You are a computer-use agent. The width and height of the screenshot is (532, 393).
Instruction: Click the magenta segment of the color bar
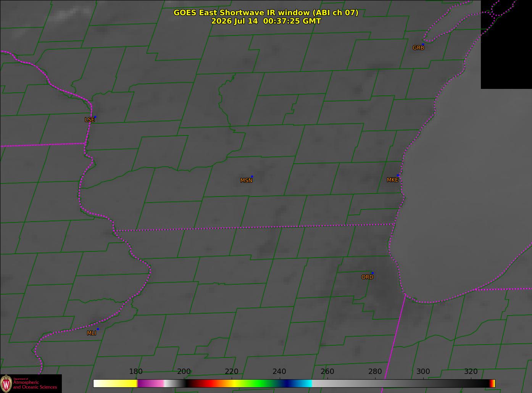pos(151,383)
